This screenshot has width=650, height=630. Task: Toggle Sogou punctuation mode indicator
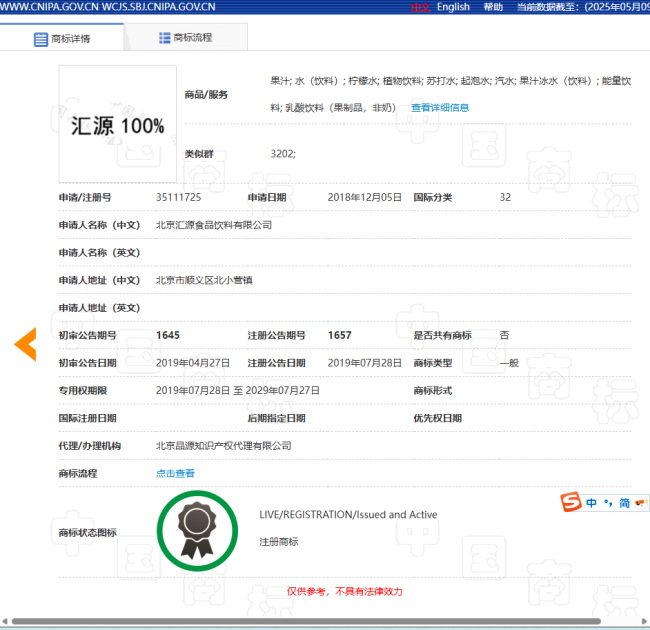[x=607, y=502]
